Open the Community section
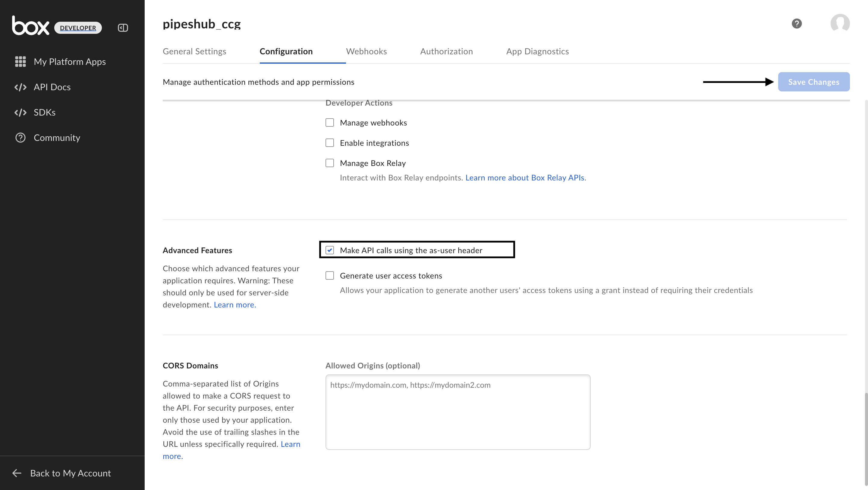The height and width of the screenshot is (490, 868). pos(57,138)
